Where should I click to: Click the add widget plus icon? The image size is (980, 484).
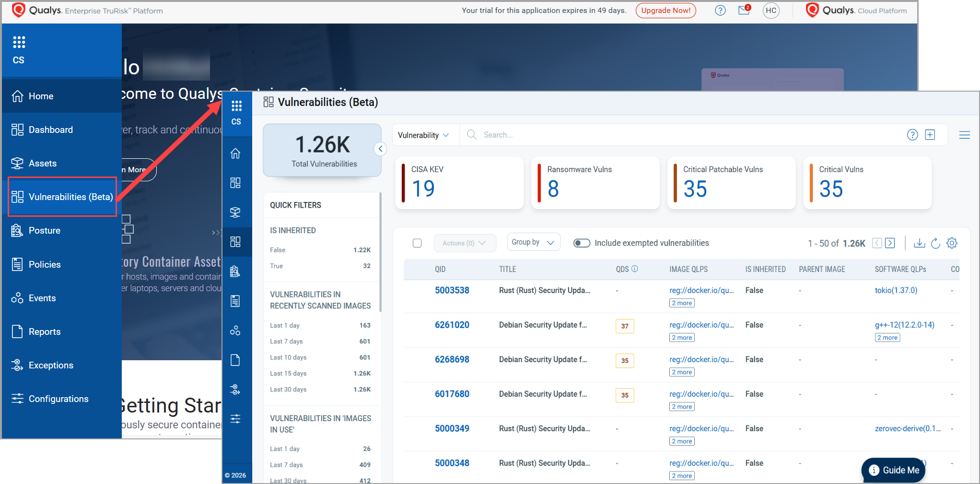(930, 135)
